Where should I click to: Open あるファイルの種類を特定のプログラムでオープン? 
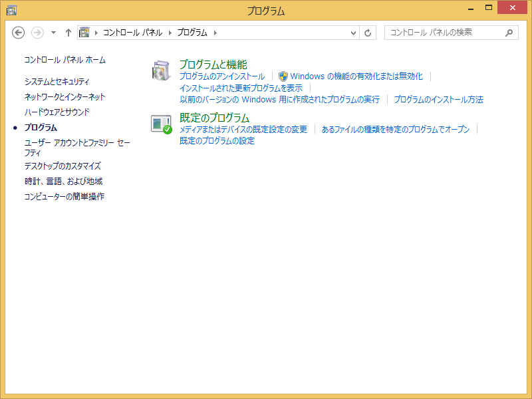(x=396, y=130)
